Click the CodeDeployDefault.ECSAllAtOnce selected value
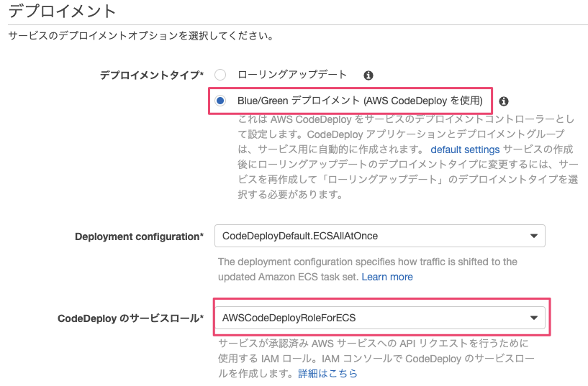Image resolution: width=588 pixels, height=386 pixels. pyautogui.click(x=300, y=236)
